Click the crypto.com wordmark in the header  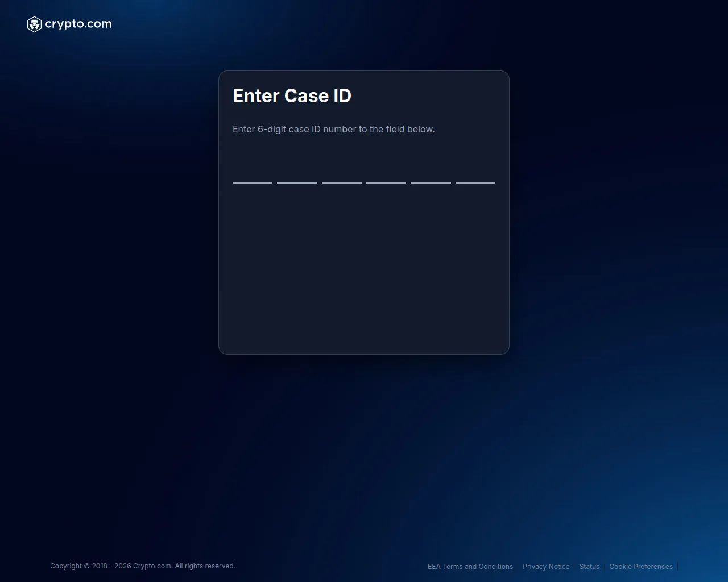tap(78, 24)
